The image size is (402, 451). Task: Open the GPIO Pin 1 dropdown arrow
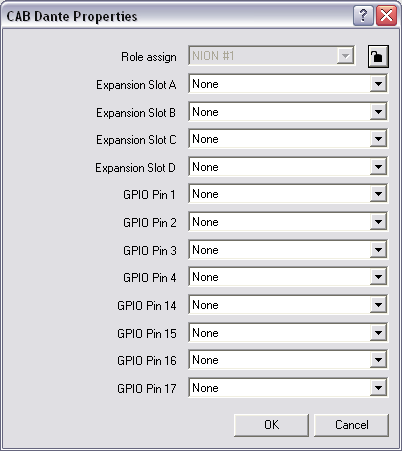[378, 194]
